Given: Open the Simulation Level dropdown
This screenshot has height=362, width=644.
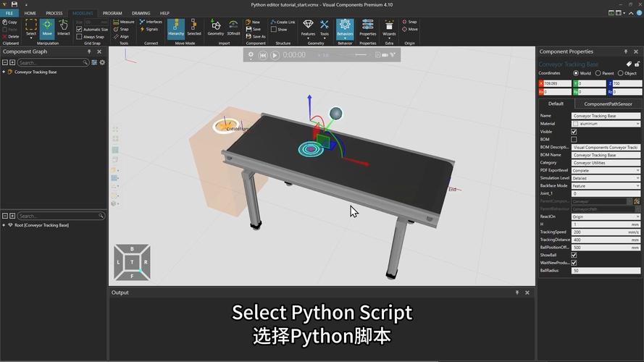Looking at the screenshot, I should pyautogui.click(x=606, y=178).
